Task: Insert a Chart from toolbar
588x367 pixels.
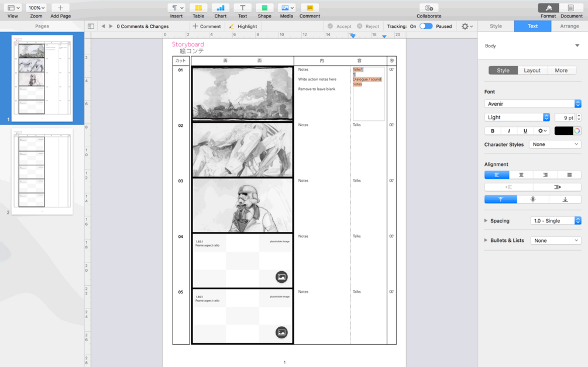Action: pyautogui.click(x=221, y=8)
